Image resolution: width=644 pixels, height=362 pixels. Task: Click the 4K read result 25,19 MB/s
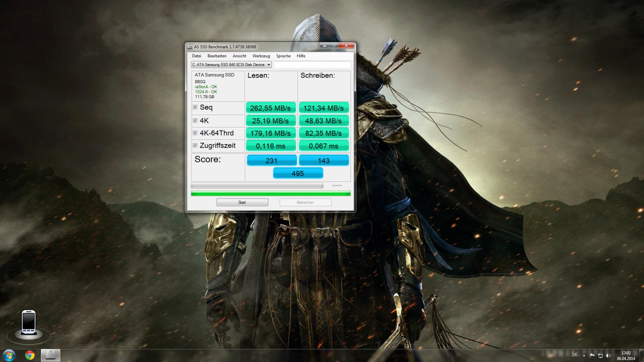270,121
